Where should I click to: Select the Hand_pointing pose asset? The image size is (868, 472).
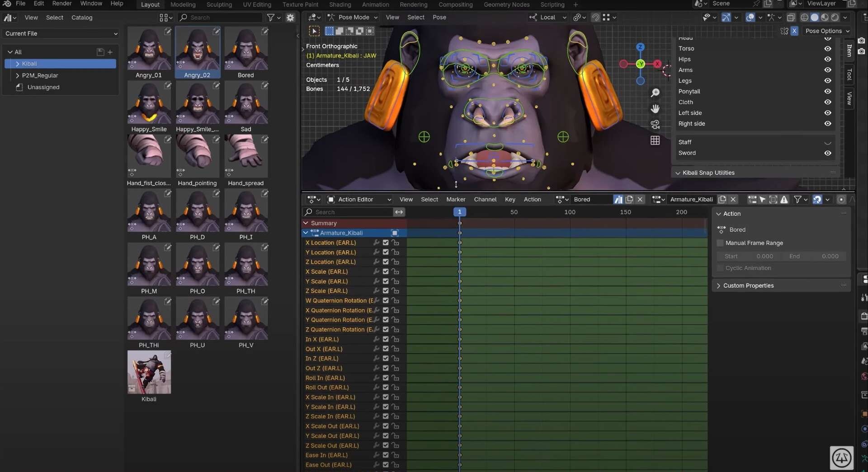[x=198, y=161]
